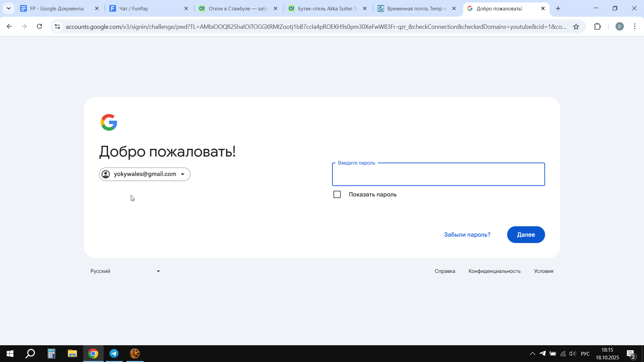Switch to the Чат / FunPay tab
The height and width of the screenshot is (362, 644).
tap(148, 8)
